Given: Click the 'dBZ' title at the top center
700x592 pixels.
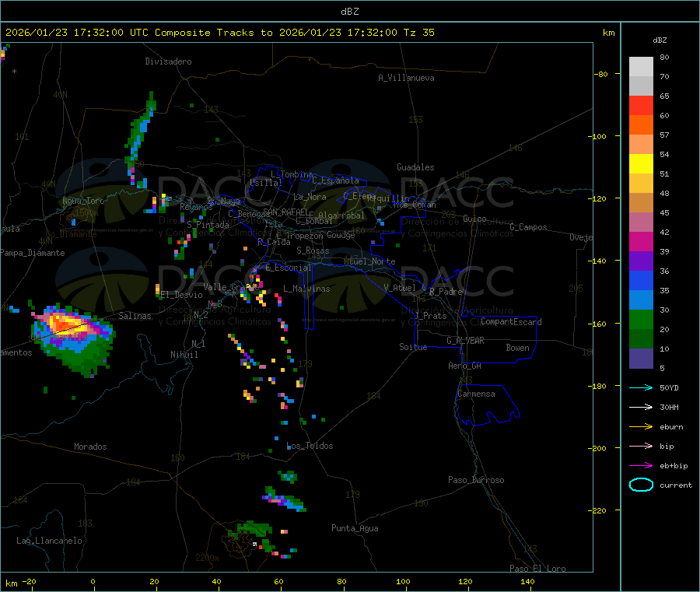Looking at the screenshot, I should 349,12.
